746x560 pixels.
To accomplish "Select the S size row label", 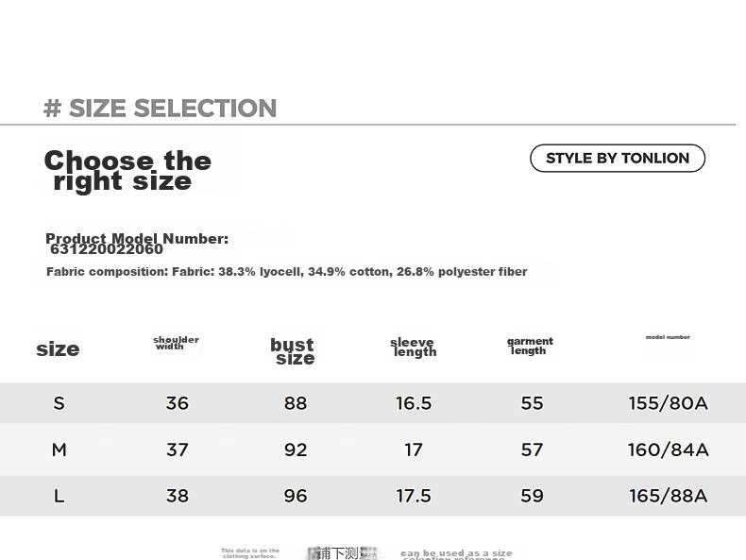I will [x=59, y=403].
